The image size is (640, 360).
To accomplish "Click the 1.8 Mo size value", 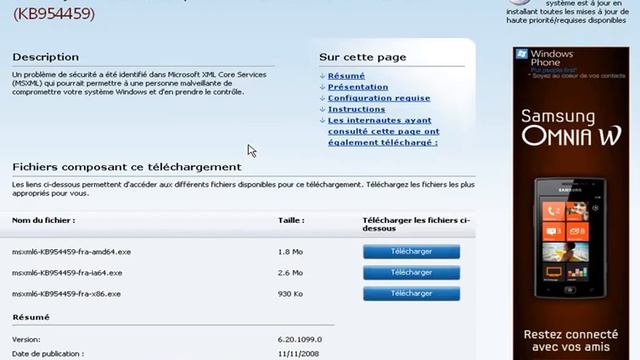I will [290, 252].
